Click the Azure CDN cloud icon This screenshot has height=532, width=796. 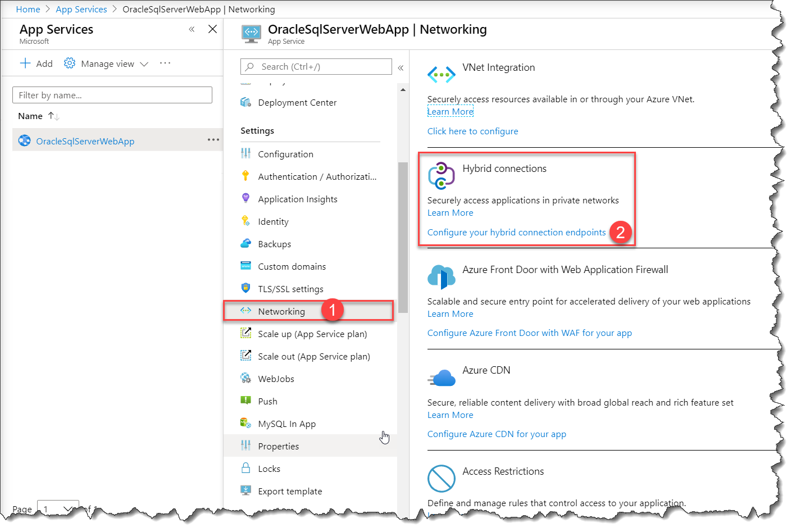click(x=442, y=378)
